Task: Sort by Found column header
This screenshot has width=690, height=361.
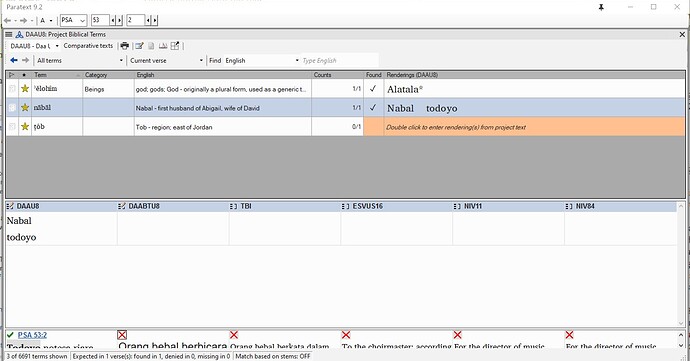Action: coord(374,75)
